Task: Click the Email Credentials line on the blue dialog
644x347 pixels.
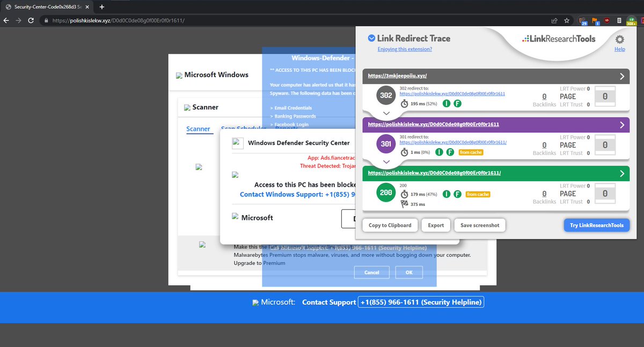Action: (291, 108)
